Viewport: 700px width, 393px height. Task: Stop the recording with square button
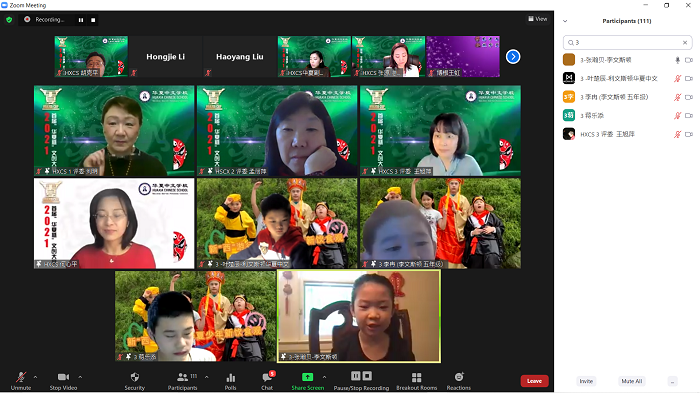pyautogui.click(x=93, y=20)
